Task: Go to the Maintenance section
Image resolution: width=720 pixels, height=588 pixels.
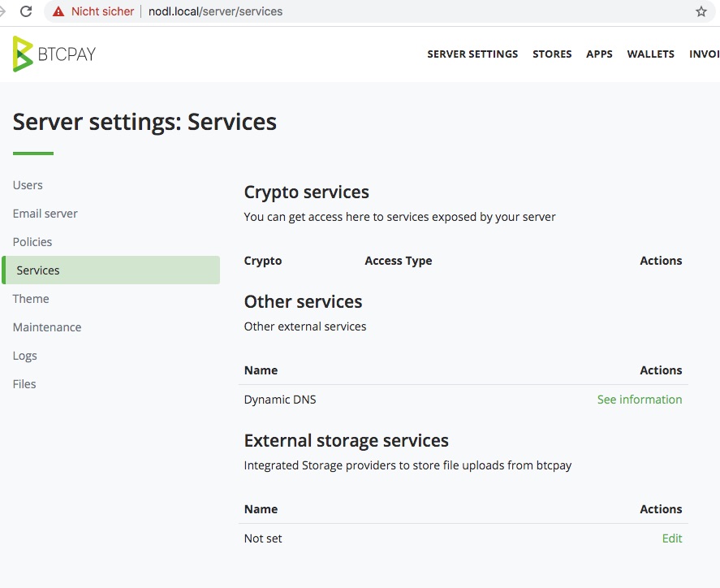Action: pyautogui.click(x=47, y=327)
